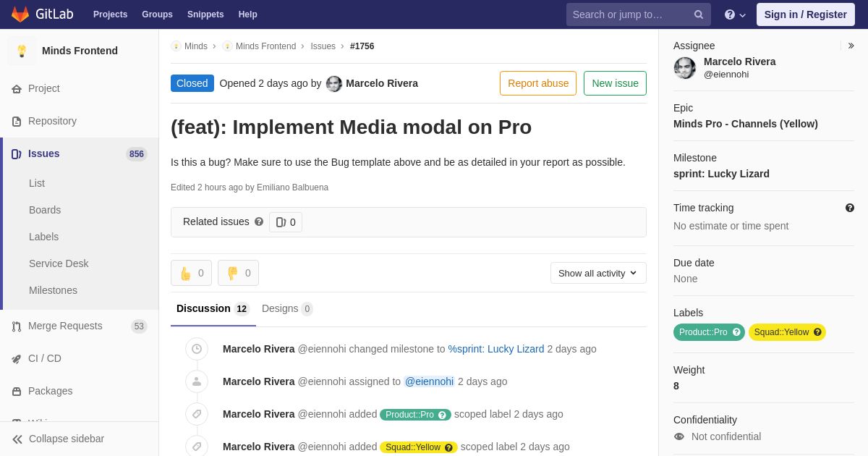Click the thumbs up reaction
868x456 pixels.
(191, 273)
